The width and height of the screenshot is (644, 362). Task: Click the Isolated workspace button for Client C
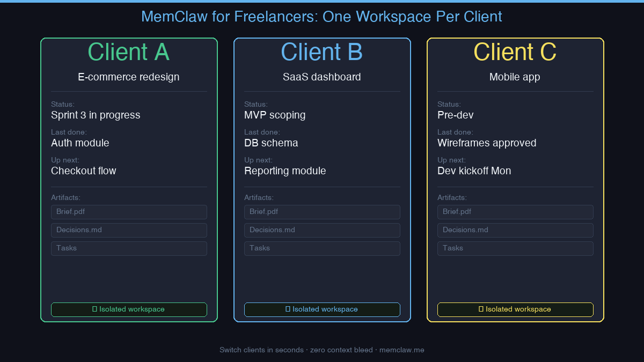[x=515, y=309]
